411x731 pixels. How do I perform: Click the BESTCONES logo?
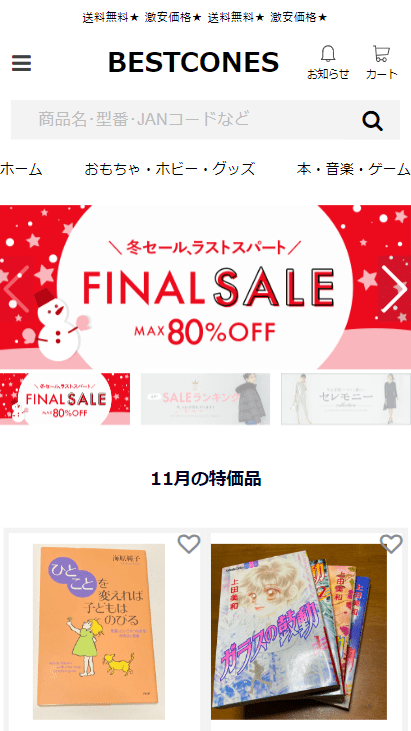[193, 62]
